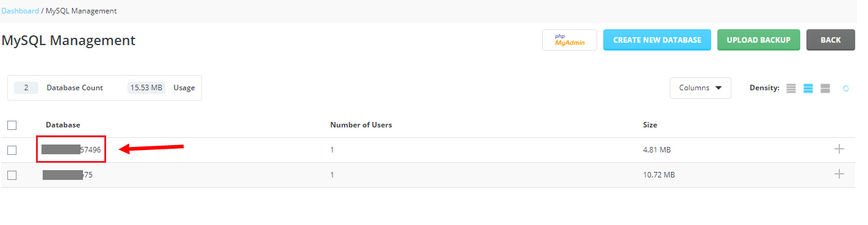Select the medium density icon
Screen dimensions: 868x225
coord(808,88)
